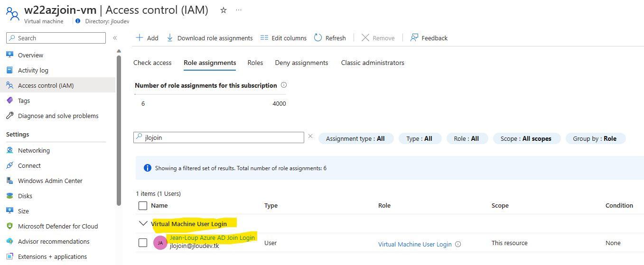Open the Assignment type : All filter
The width and height of the screenshot is (644, 265).
[355, 138]
